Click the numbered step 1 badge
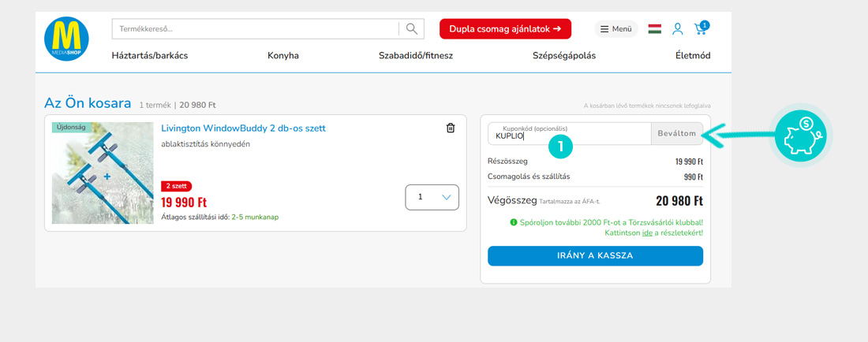This screenshot has width=868, height=342. click(560, 146)
